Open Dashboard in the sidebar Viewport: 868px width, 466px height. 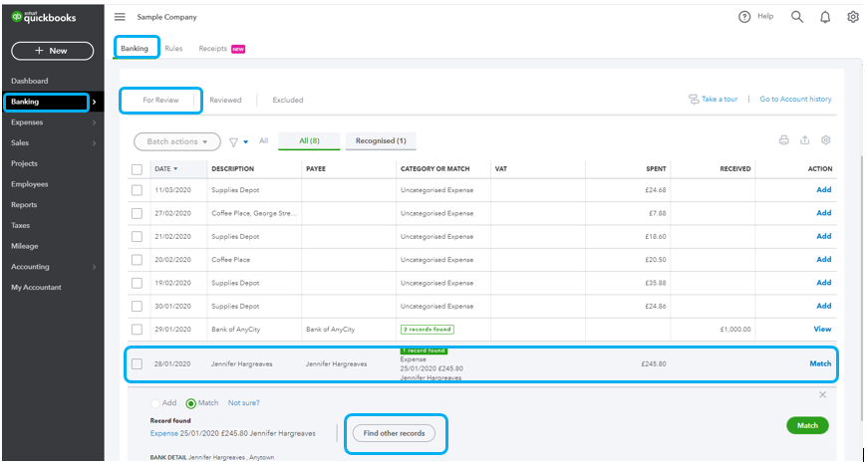[29, 81]
